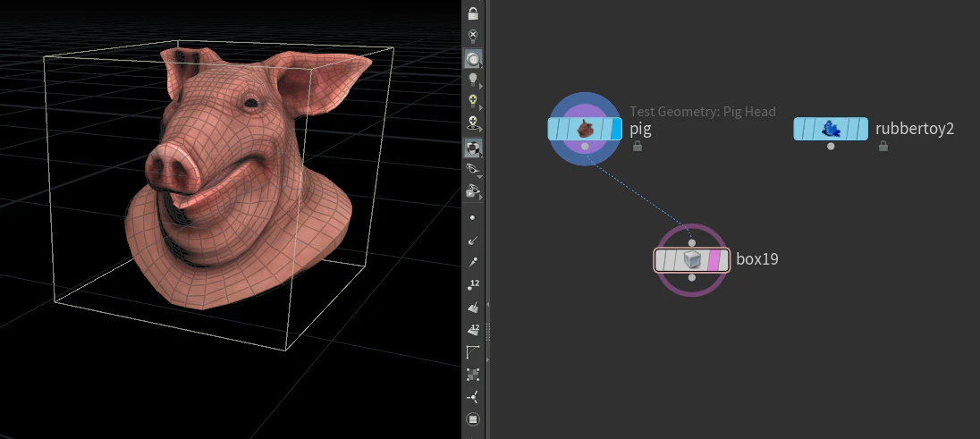The height and width of the screenshot is (439, 980).
Task: Toggle the four-corner square markers icon
Action: pos(473,375)
